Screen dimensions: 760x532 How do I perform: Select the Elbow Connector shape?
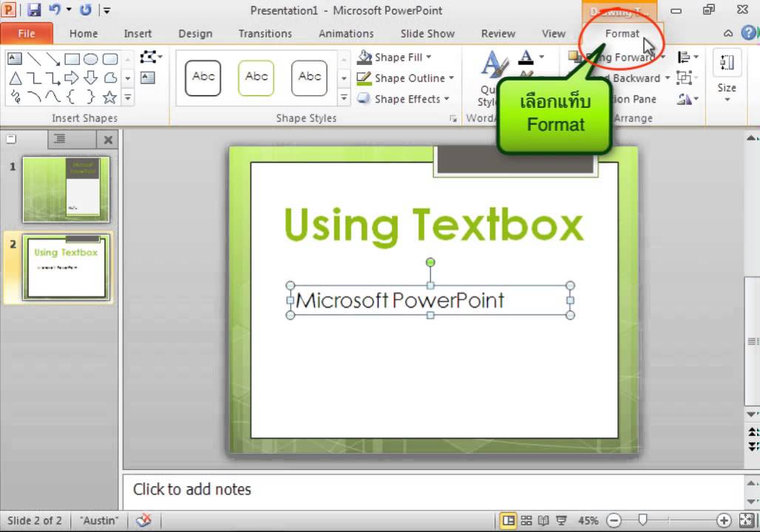[33, 78]
